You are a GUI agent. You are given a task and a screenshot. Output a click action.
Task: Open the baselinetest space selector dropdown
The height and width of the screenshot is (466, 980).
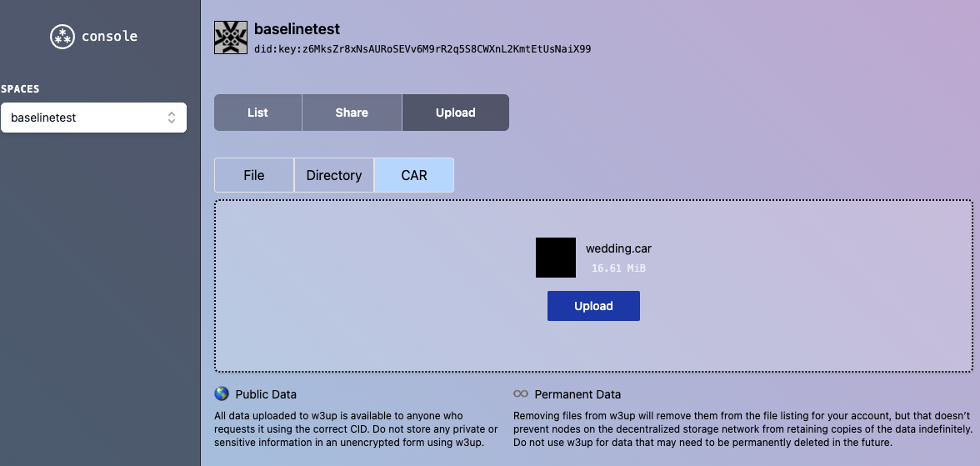pos(93,118)
